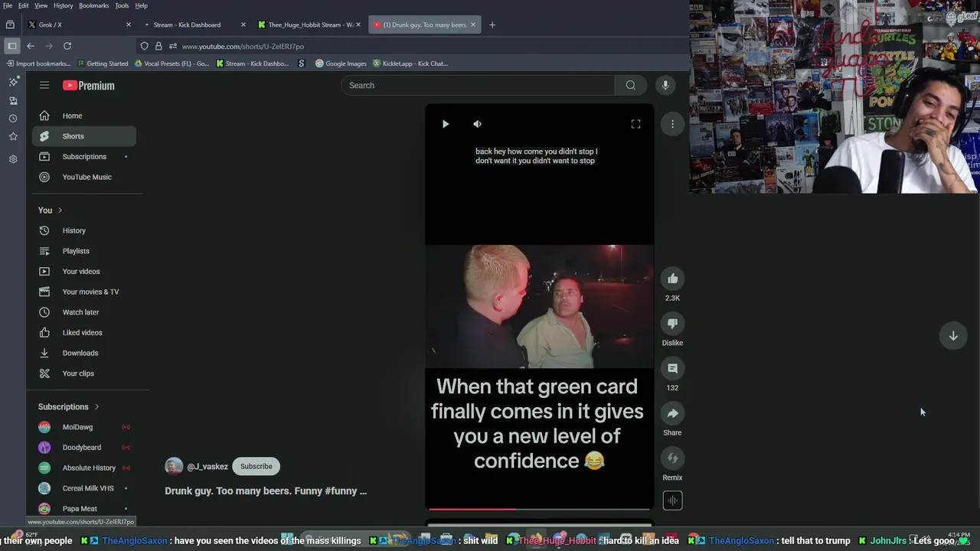The width and height of the screenshot is (980, 551).
Task: Open the sound waveform icon below Remix
Action: (672, 500)
